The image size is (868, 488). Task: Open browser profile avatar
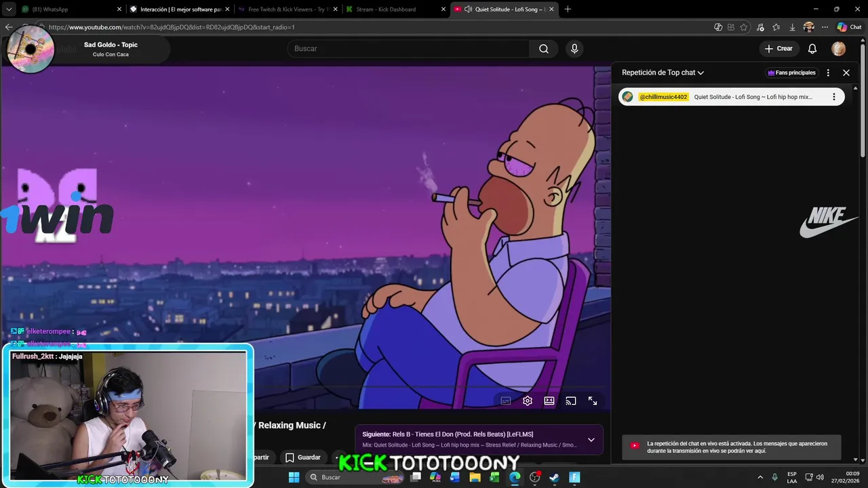808,27
